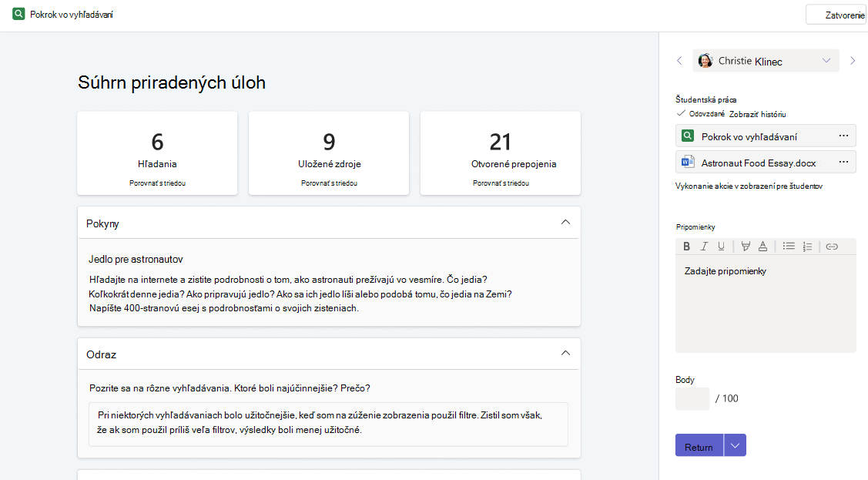Go to the previous student arrow
Viewport: 868px width, 480px height.
tap(680, 61)
